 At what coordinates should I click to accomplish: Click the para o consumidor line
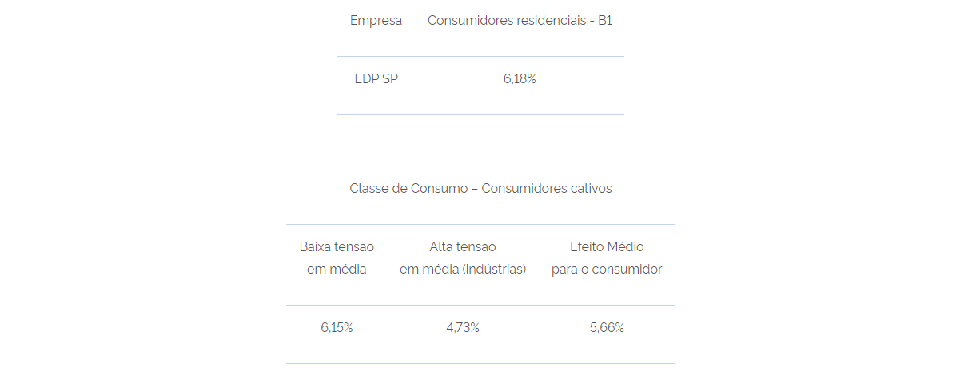click(x=607, y=270)
